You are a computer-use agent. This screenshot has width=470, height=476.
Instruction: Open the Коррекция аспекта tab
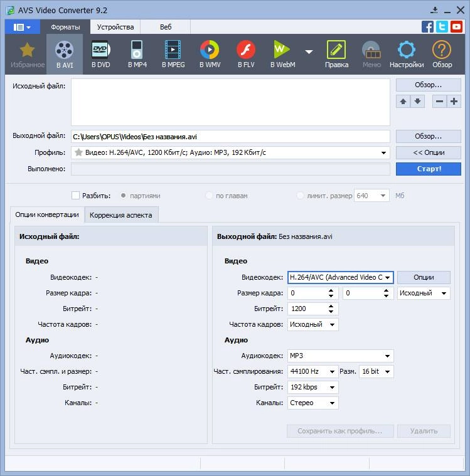121,215
